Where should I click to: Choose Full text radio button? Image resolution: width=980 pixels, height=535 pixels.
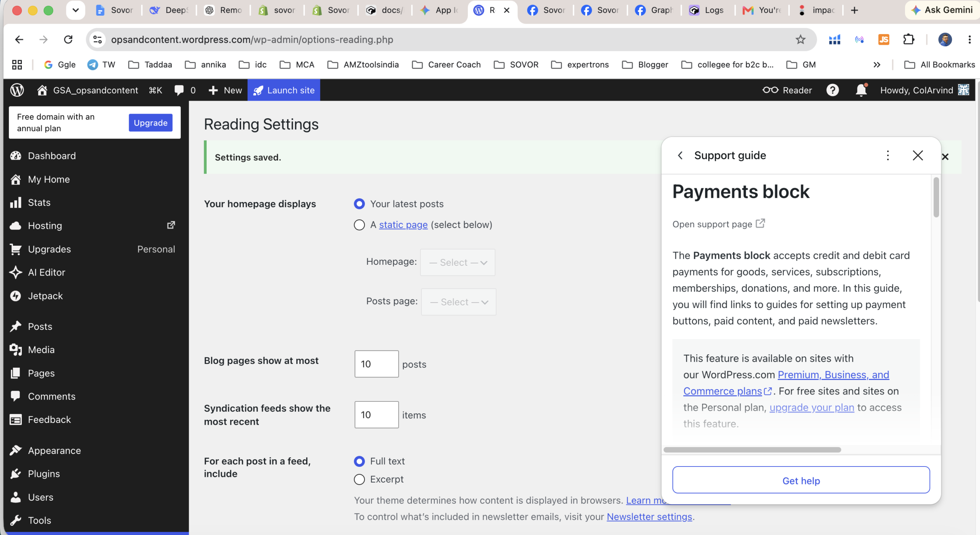point(359,462)
